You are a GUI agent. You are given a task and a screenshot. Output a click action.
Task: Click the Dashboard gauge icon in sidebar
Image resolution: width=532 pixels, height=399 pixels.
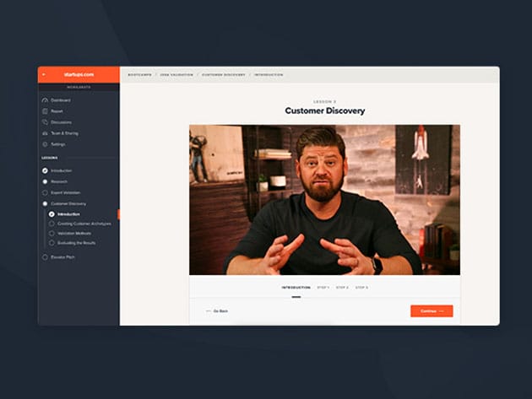pos(45,100)
